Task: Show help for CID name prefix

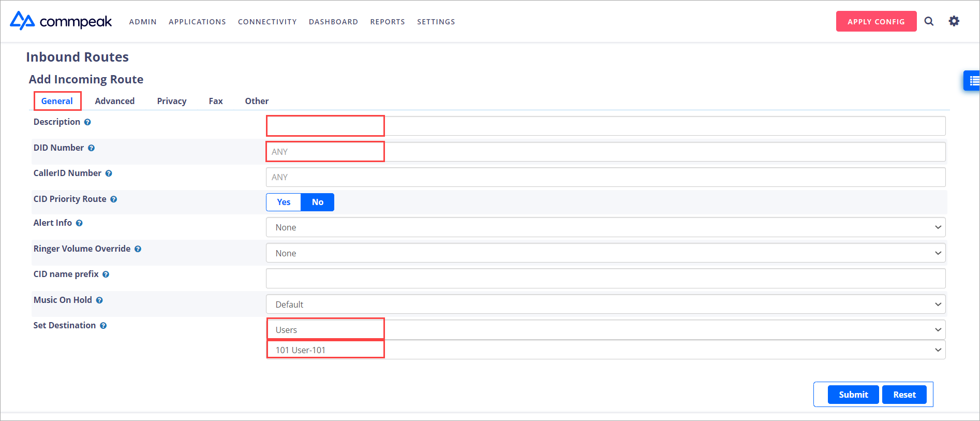Action: 106,274
